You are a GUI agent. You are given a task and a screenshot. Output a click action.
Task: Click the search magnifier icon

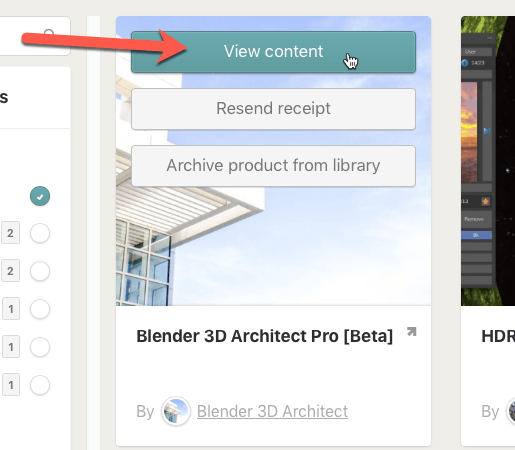click(x=49, y=34)
